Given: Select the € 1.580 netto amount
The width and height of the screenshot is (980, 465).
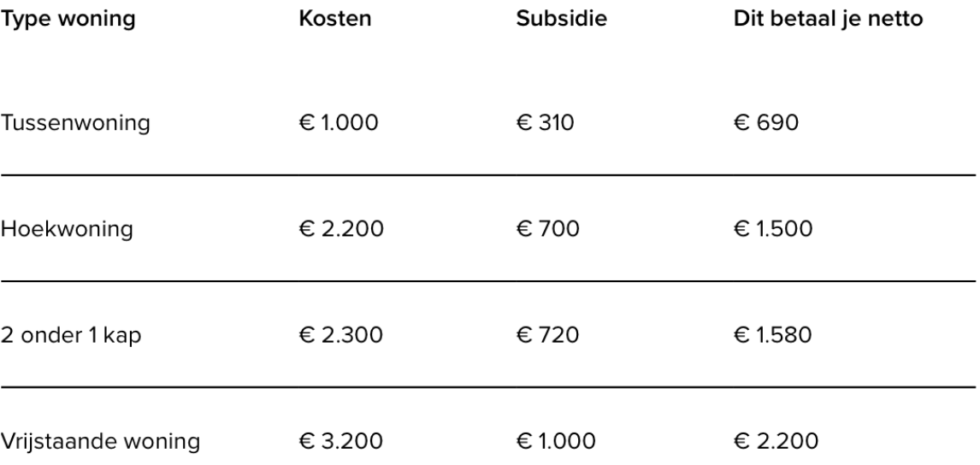Looking at the screenshot, I should tap(770, 335).
